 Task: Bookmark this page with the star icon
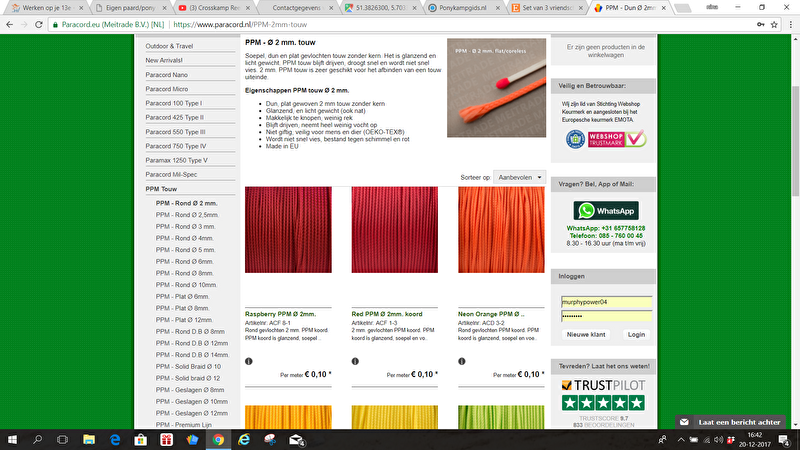pos(774,24)
